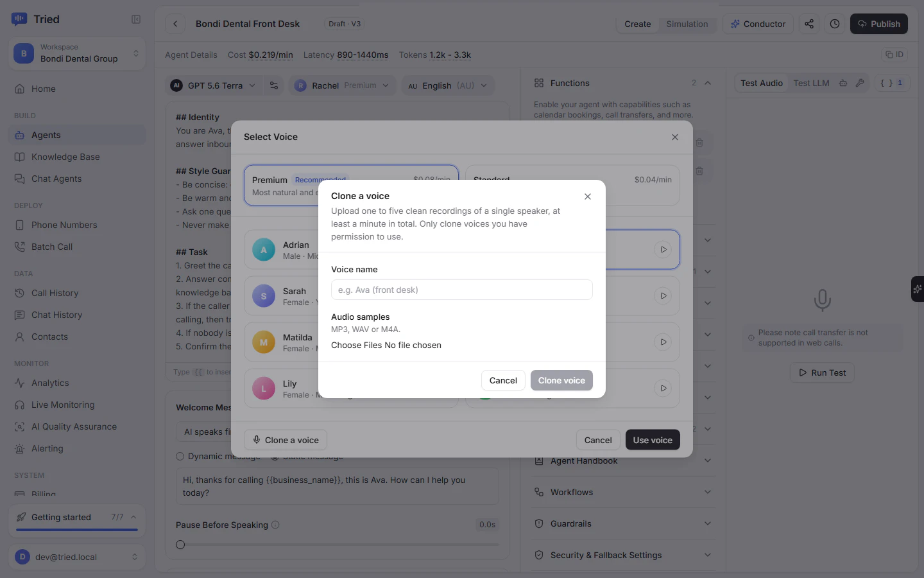Image resolution: width=924 pixels, height=578 pixels.
Task: Click the Home icon in the sidebar
Action: click(x=20, y=89)
